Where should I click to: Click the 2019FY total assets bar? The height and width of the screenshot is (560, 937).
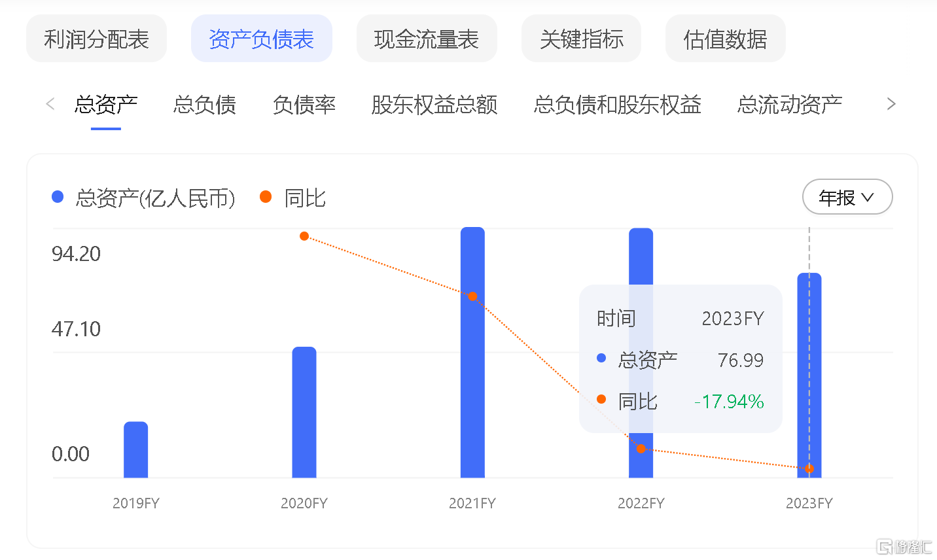click(136, 450)
